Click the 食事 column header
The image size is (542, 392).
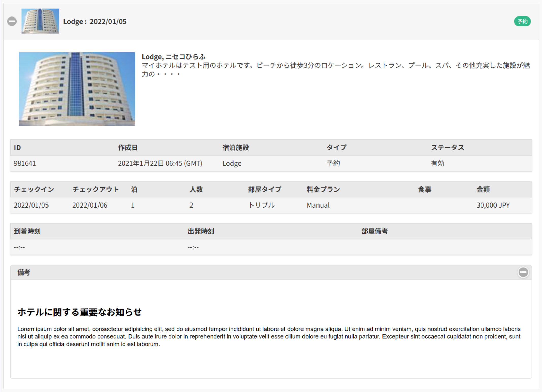[425, 190]
